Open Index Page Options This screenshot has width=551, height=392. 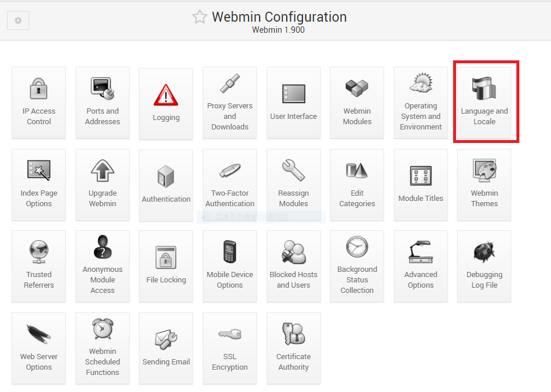tap(39, 185)
